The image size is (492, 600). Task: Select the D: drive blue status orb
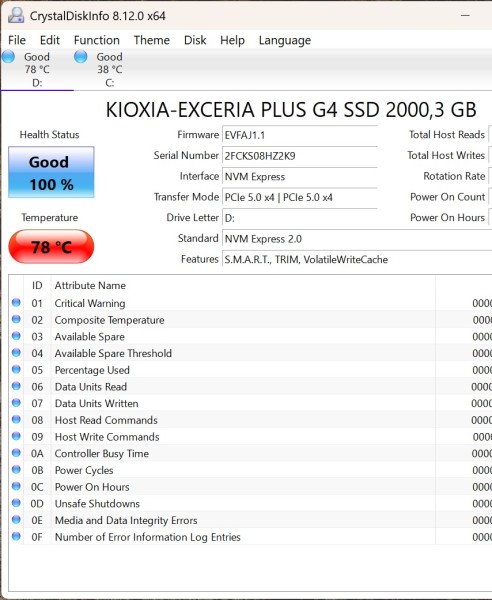pyautogui.click(x=8, y=57)
